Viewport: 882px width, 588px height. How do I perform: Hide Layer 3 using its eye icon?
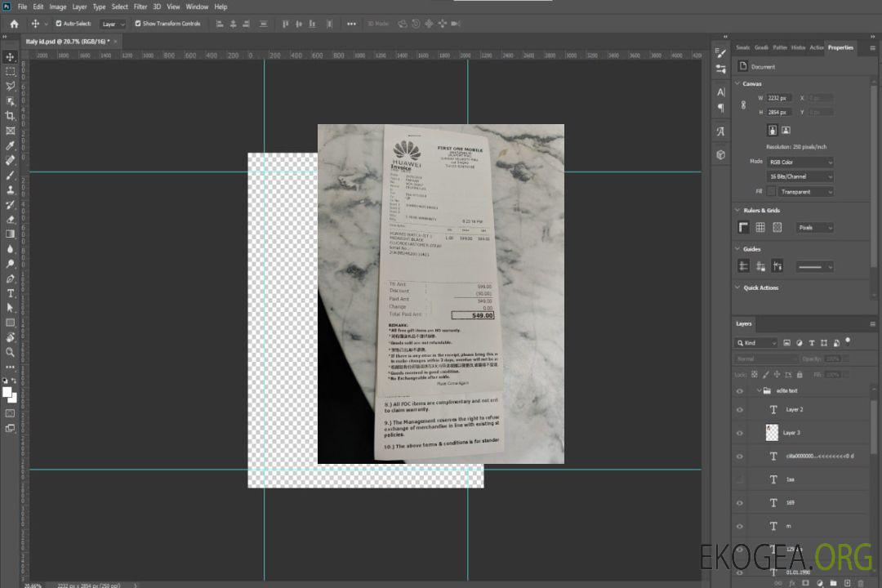tap(740, 433)
